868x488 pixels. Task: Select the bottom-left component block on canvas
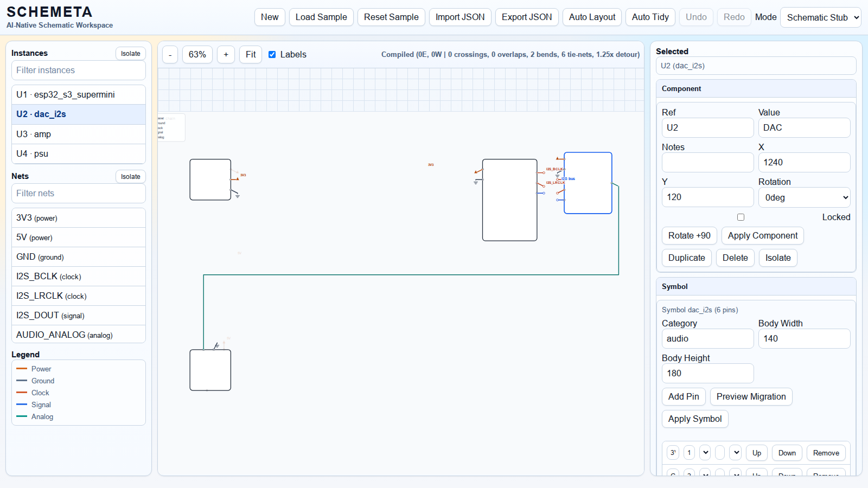[x=210, y=370]
